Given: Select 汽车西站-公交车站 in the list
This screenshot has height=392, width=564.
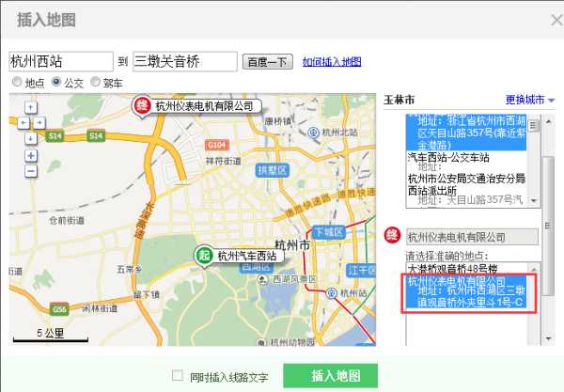Looking at the screenshot, I should coord(448,157).
